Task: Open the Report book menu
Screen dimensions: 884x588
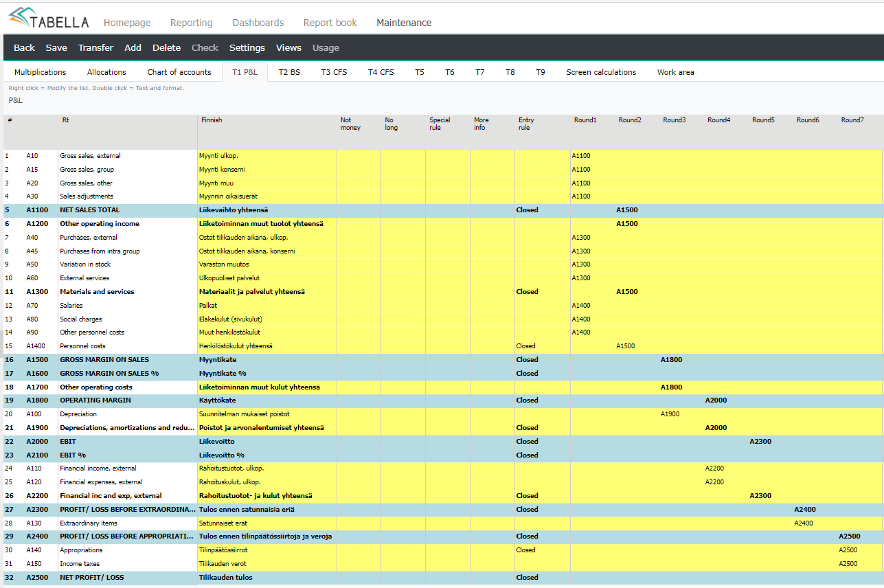Action: [330, 23]
